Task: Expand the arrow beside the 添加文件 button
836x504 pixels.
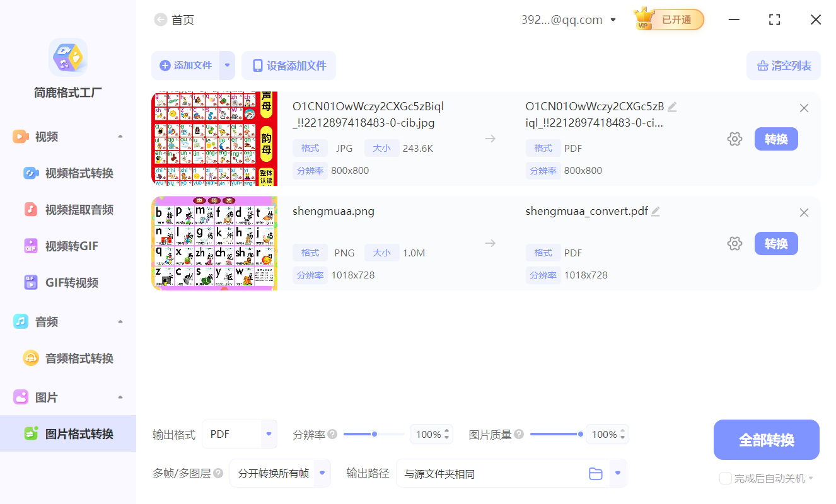Action: click(x=227, y=65)
